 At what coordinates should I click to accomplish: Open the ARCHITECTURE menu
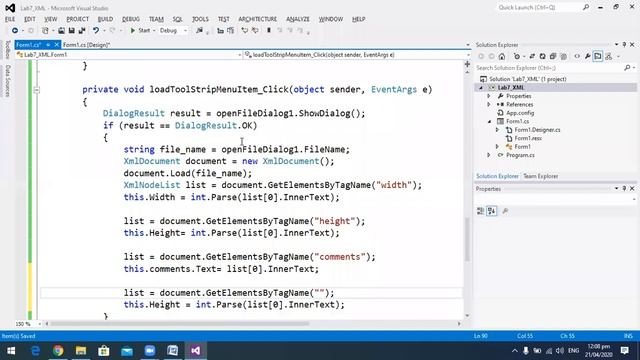[x=258, y=19]
